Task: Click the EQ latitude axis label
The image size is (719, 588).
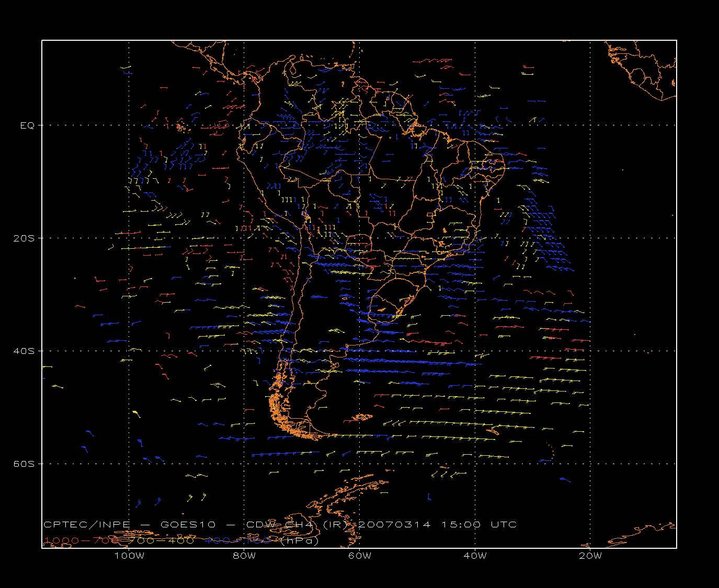Action: (x=27, y=125)
